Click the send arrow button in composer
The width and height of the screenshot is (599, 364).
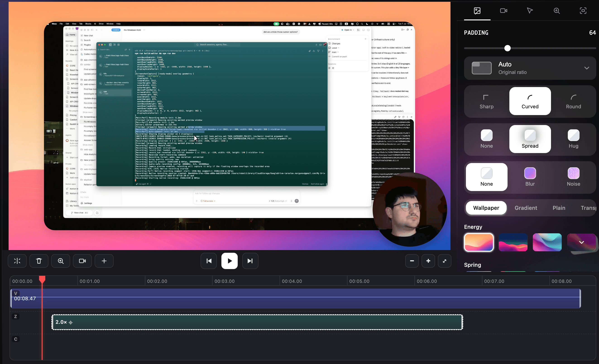297,201
